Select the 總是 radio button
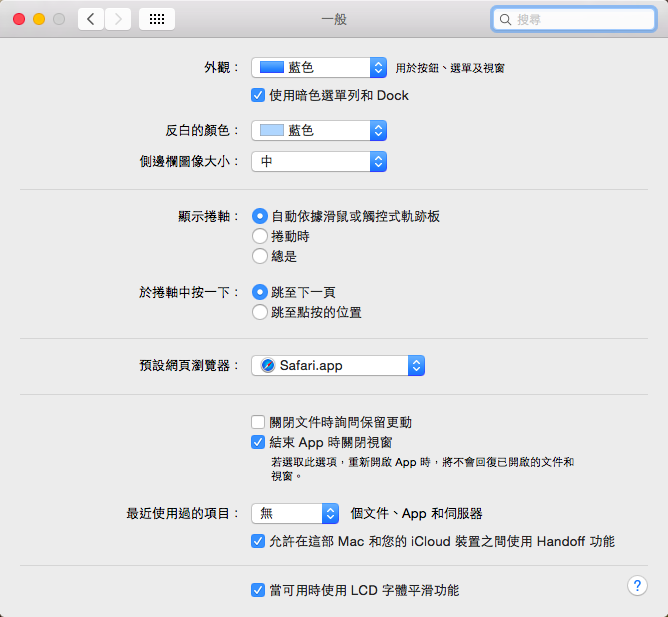Image resolution: width=668 pixels, height=617 pixels. point(260,256)
